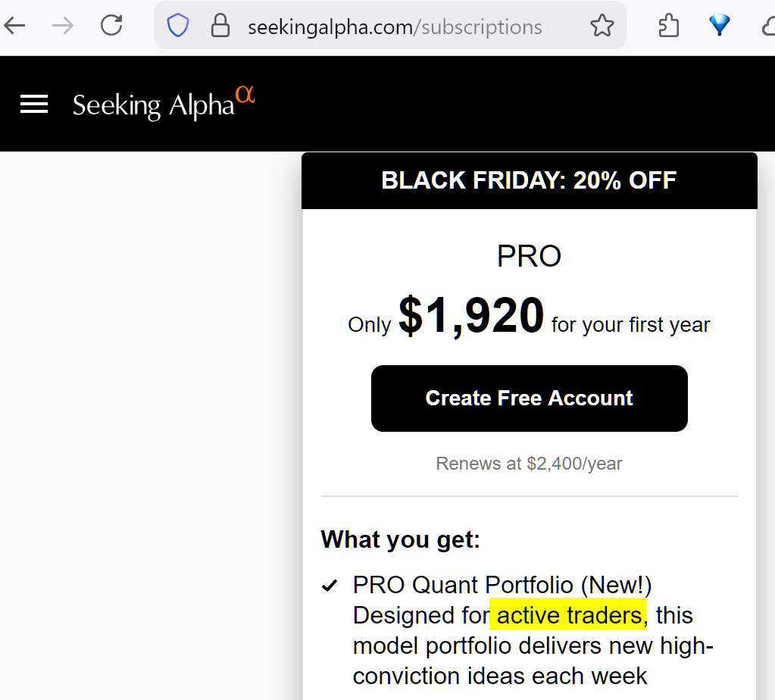Reload the Seeking Alpha subscriptions page
The width and height of the screenshot is (775, 700).
111,25
